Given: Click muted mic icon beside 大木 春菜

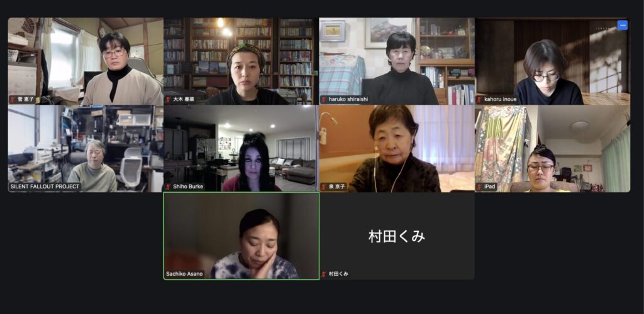Looking at the screenshot, I should tap(168, 99).
